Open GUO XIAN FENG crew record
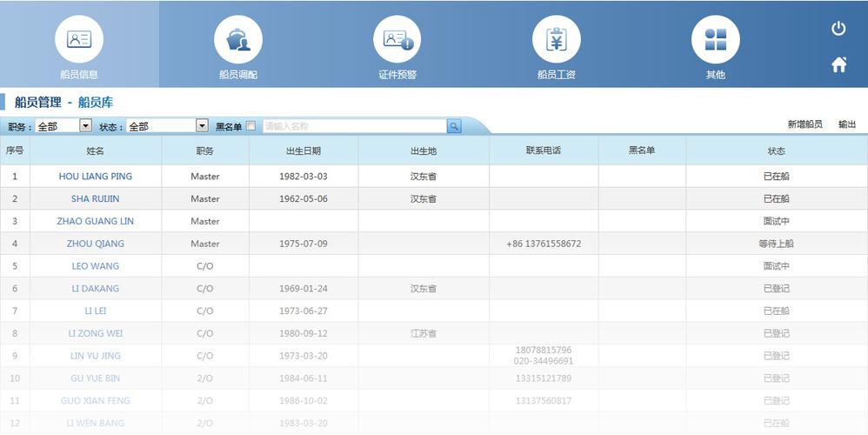868x435 pixels. tap(95, 401)
